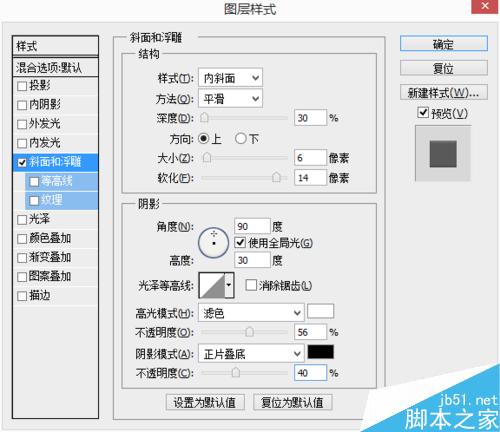Select the 上 direction radio button
Screen dimensions: 500x432
[x=204, y=138]
